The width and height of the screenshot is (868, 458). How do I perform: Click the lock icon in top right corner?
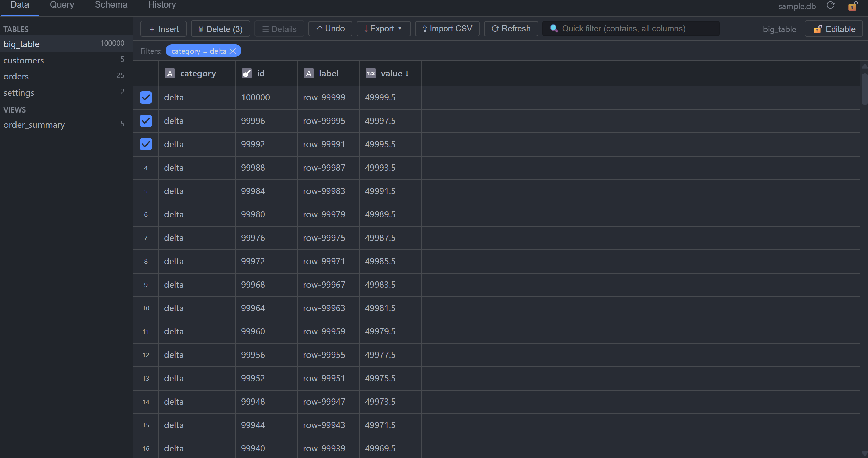[853, 6]
